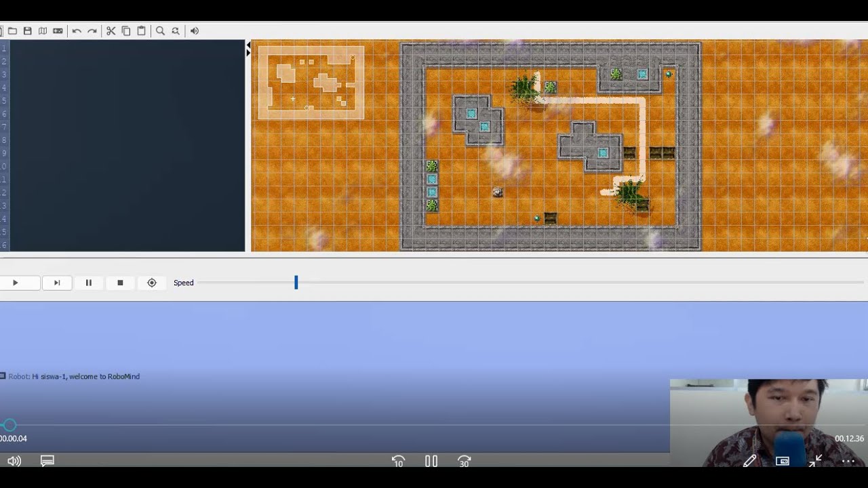Mute the video player volume
The width and height of the screenshot is (868, 488).
tap(14, 461)
